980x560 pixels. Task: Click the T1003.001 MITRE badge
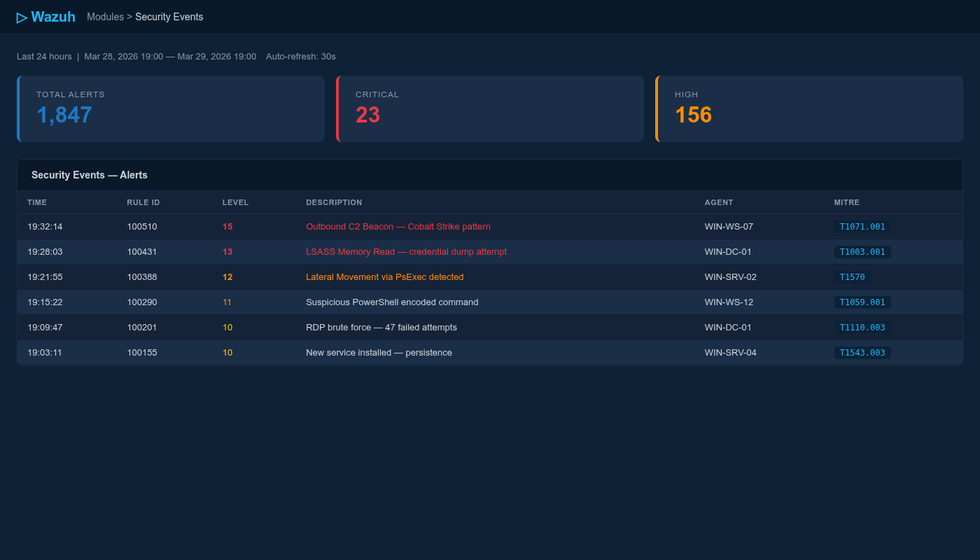coord(862,252)
